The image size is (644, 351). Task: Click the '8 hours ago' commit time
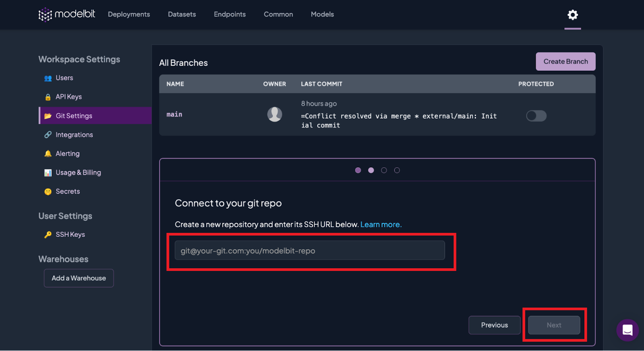click(319, 104)
